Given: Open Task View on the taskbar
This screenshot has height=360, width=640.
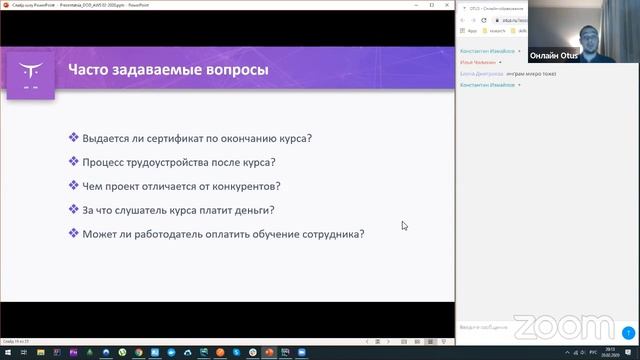Looking at the screenshot, I should (x=24, y=352).
